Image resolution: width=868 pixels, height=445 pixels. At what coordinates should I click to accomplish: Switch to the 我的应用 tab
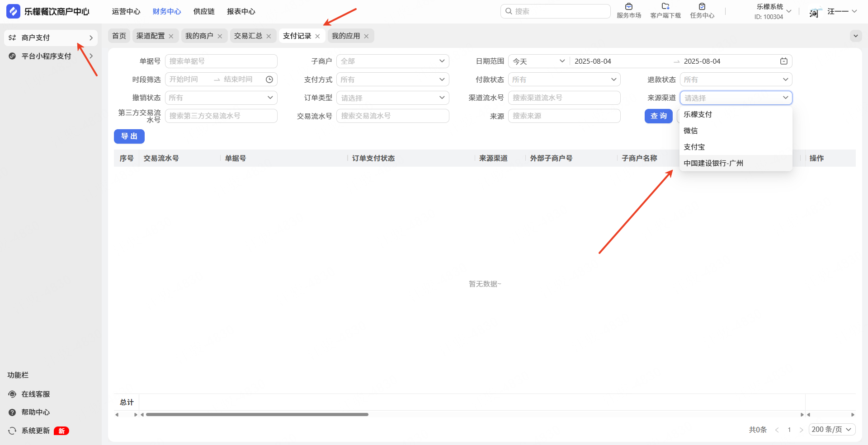346,36
